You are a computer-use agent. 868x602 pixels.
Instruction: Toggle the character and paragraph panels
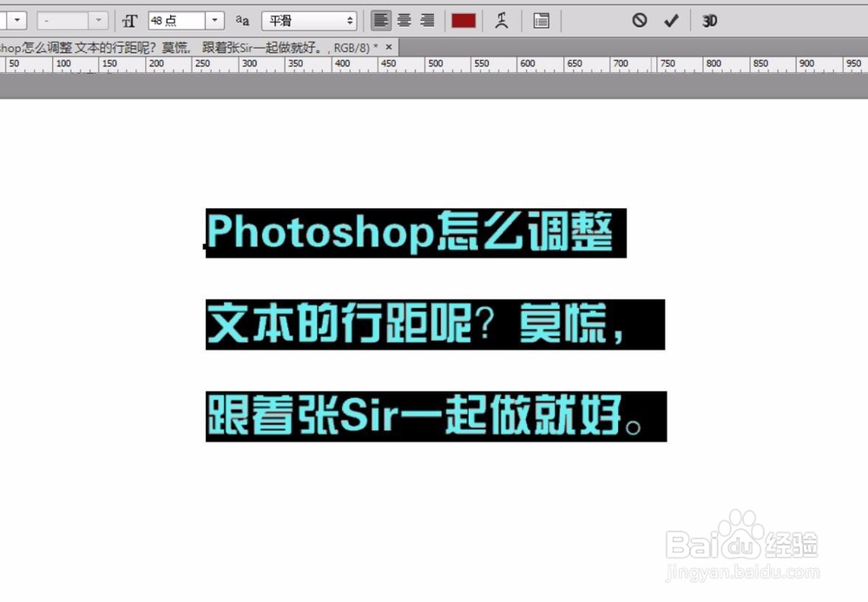[541, 21]
